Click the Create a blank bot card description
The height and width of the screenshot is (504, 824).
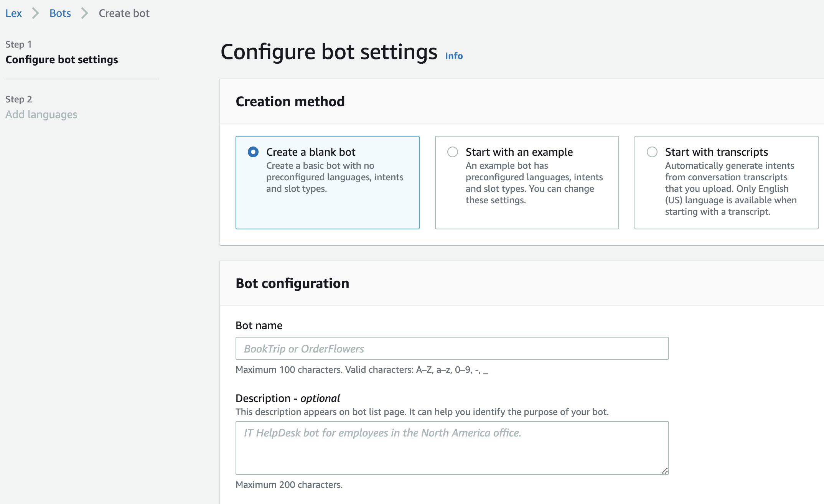coord(335,177)
